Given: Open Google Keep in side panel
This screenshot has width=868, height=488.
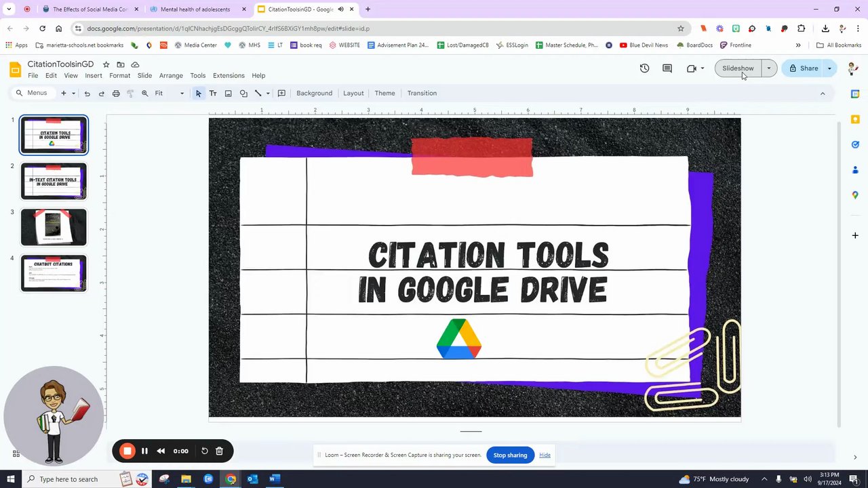Looking at the screenshot, I should (855, 119).
